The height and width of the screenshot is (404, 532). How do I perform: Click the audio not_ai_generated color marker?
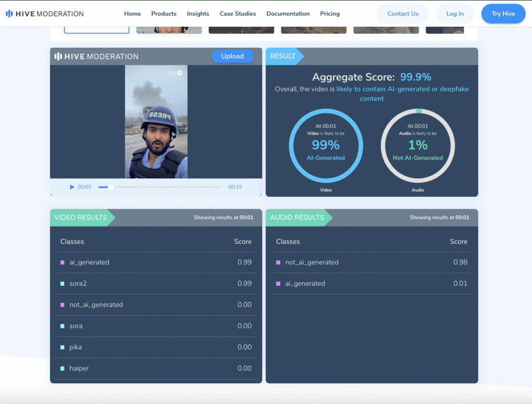(278, 262)
